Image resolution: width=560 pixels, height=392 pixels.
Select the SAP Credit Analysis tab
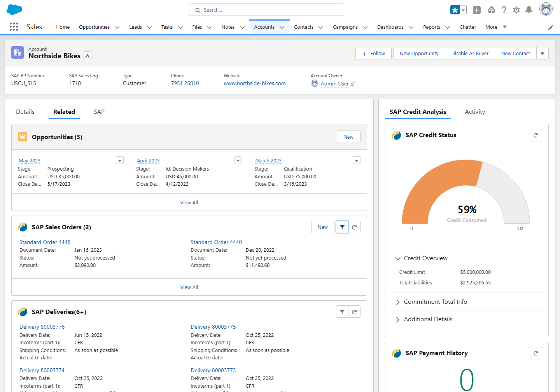coord(418,112)
